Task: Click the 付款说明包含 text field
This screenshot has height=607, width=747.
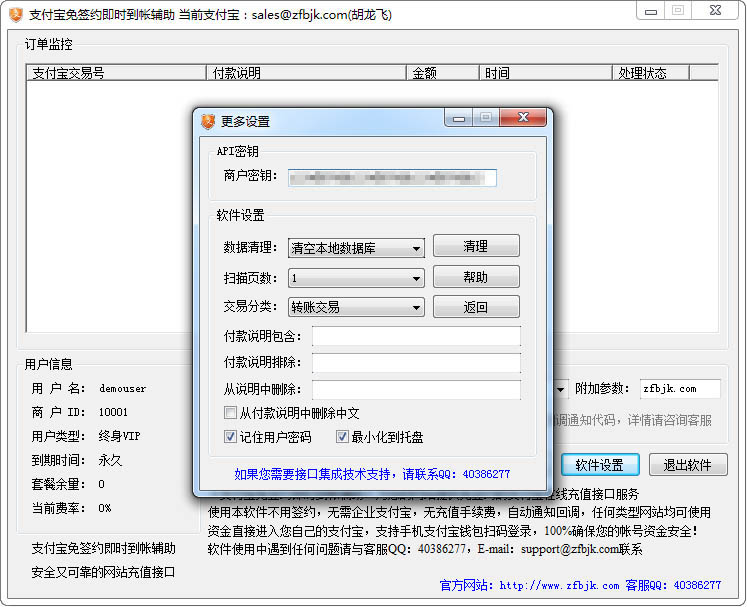Action: [x=416, y=336]
